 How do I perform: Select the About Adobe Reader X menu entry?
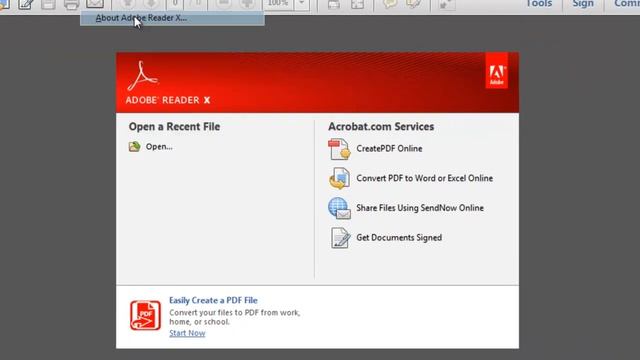coord(172,18)
